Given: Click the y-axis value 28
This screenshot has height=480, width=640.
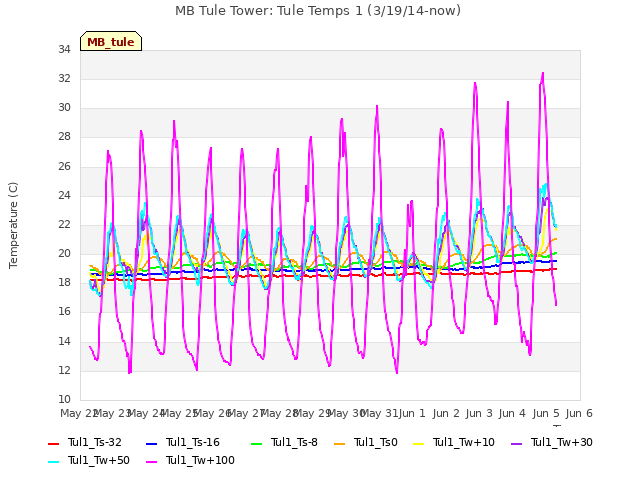Looking at the screenshot, I should tap(64, 137).
